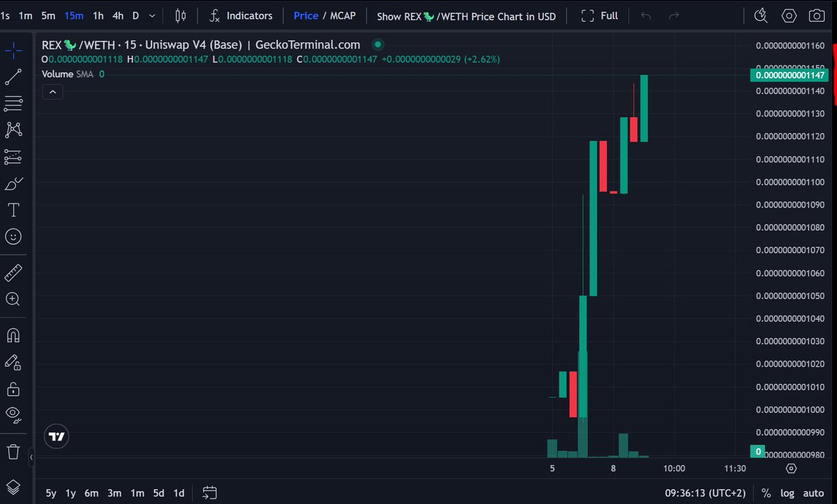Screen dimensions: 837x504
Task: Switch chart to Price view
Action: 306,15
